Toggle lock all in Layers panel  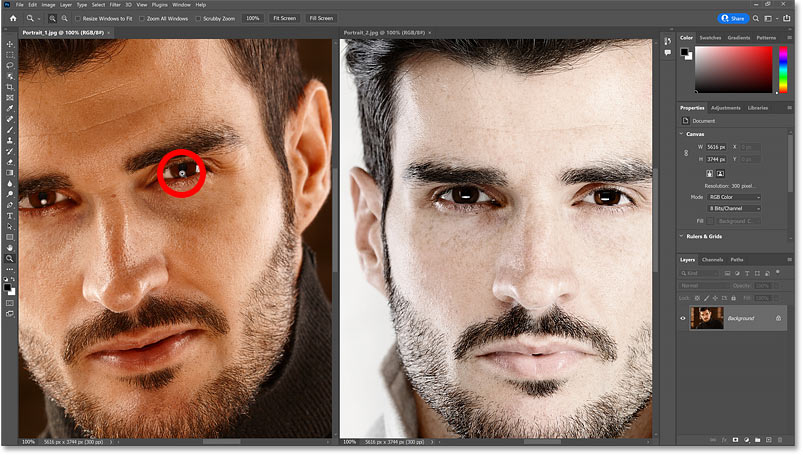pyautogui.click(x=734, y=298)
